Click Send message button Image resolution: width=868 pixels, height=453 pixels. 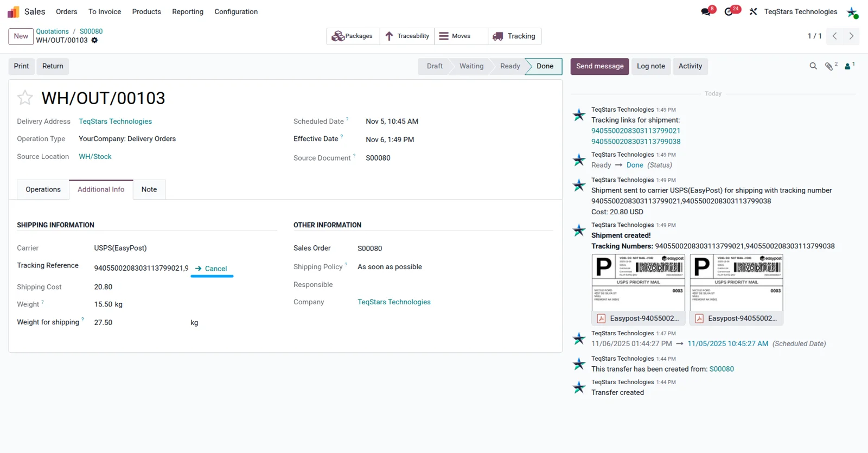[599, 66]
